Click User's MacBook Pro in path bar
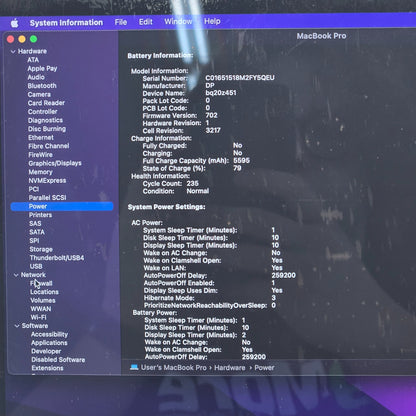The height and width of the screenshot is (416, 416). (x=174, y=368)
